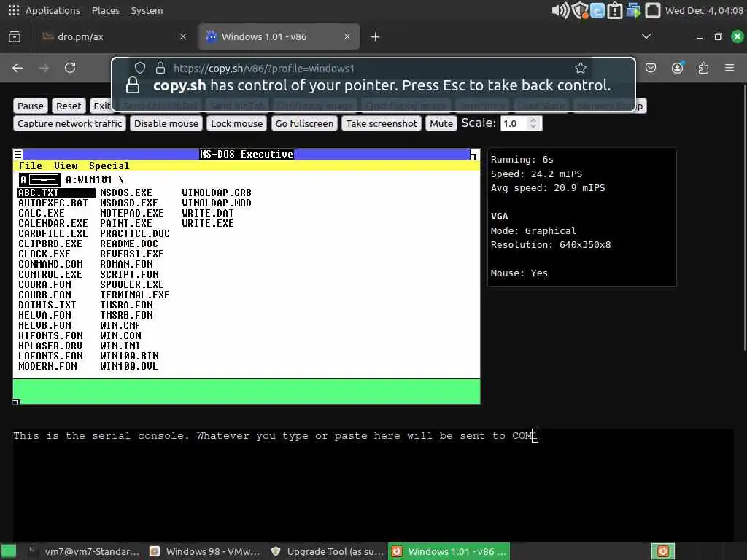Select README.DOC file
This screenshot has height=560, width=747.
(x=129, y=244)
